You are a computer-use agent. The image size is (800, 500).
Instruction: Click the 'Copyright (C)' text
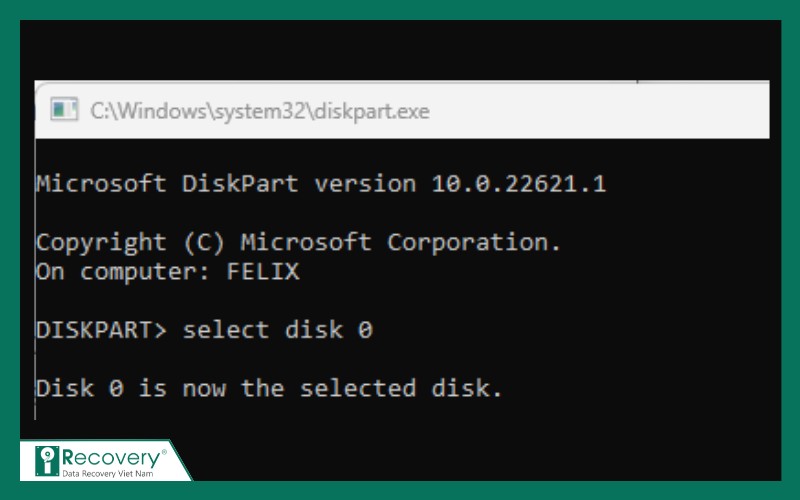coord(130,243)
